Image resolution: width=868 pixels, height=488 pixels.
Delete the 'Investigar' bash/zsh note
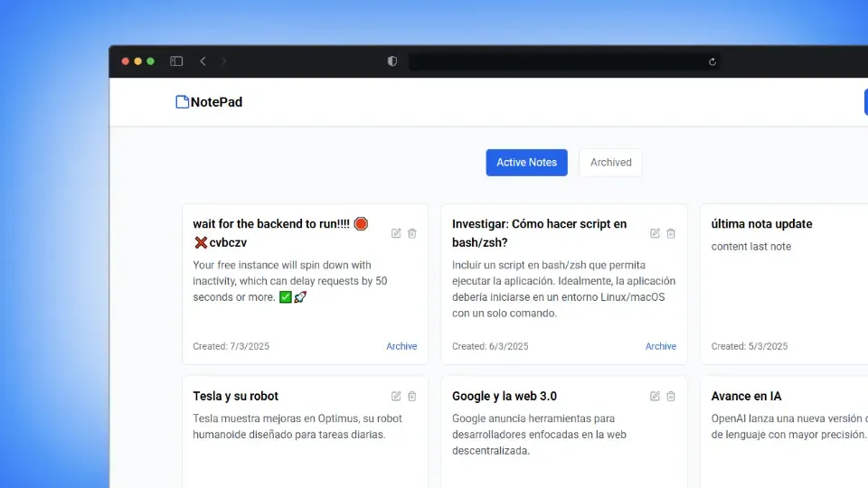(671, 233)
